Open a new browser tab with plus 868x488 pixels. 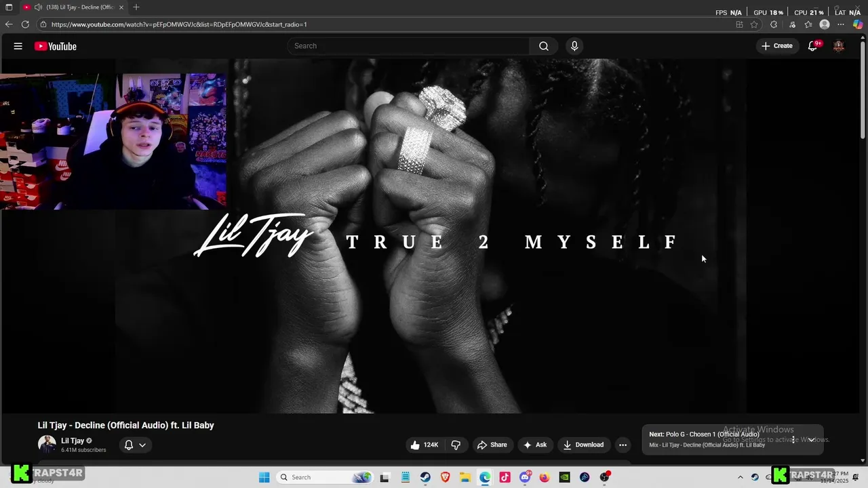(136, 7)
